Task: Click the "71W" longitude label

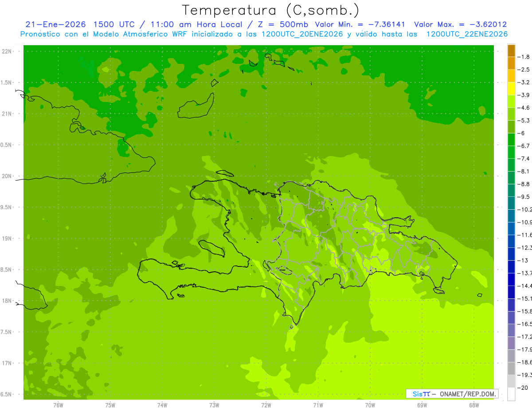Action: [318, 405]
